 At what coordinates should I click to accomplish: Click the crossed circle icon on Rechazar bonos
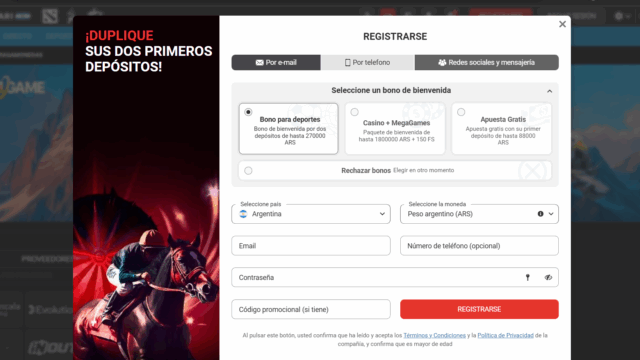point(532,171)
